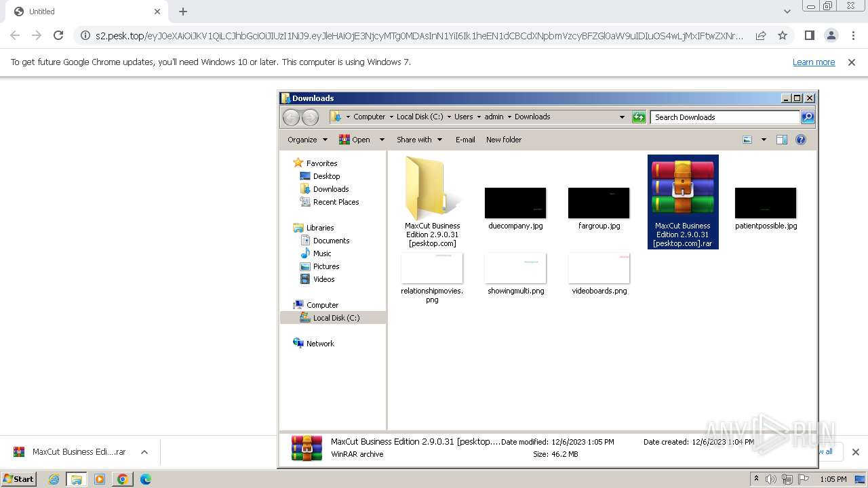The height and width of the screenshot is (488, 868).
Task: Click the Learn more link
Action: [x=814, y=62]
